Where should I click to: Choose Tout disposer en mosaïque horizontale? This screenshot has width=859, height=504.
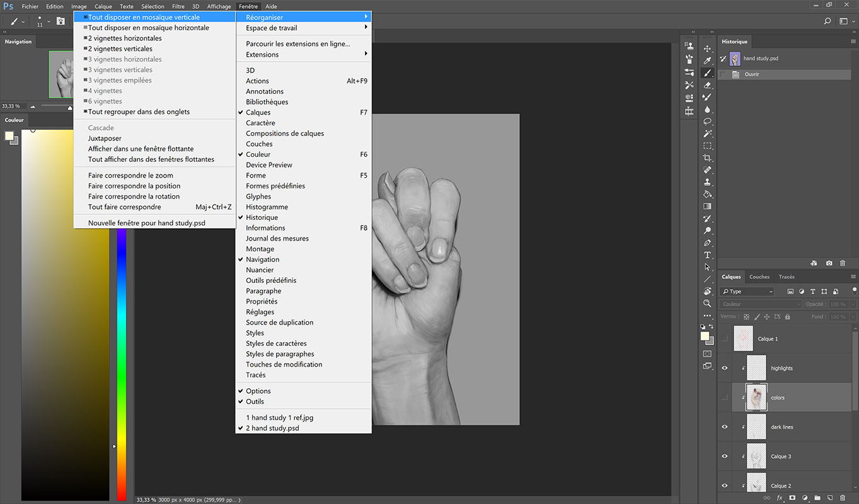pos(148,28)
